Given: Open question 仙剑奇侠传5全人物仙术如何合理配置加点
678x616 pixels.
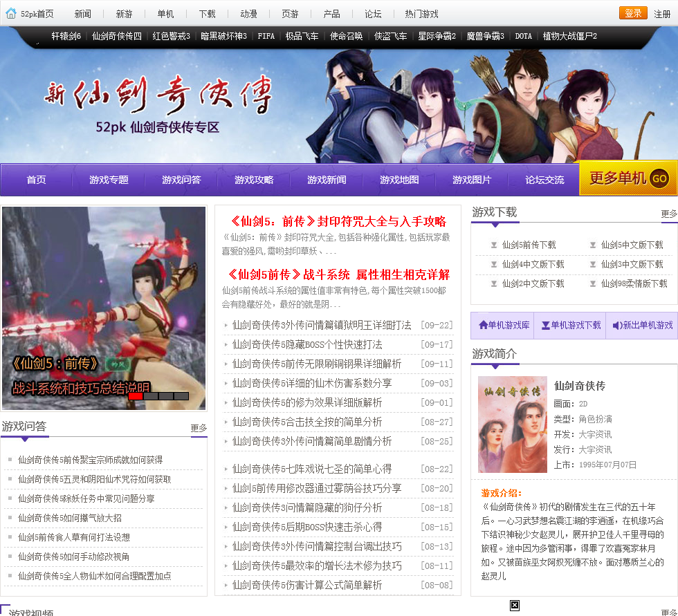Looking at the screenshot, I should [x=94, y=576].
